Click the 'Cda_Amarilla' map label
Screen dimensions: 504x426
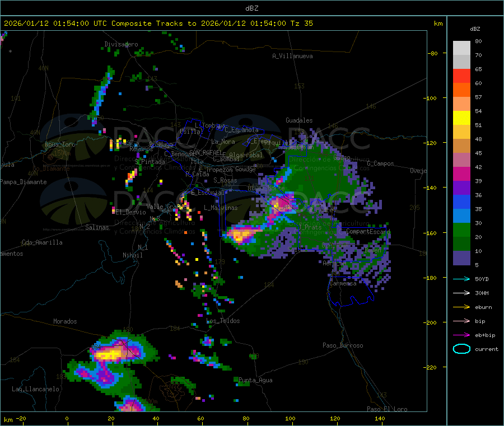pyautogui.click(x=42, y=242)
